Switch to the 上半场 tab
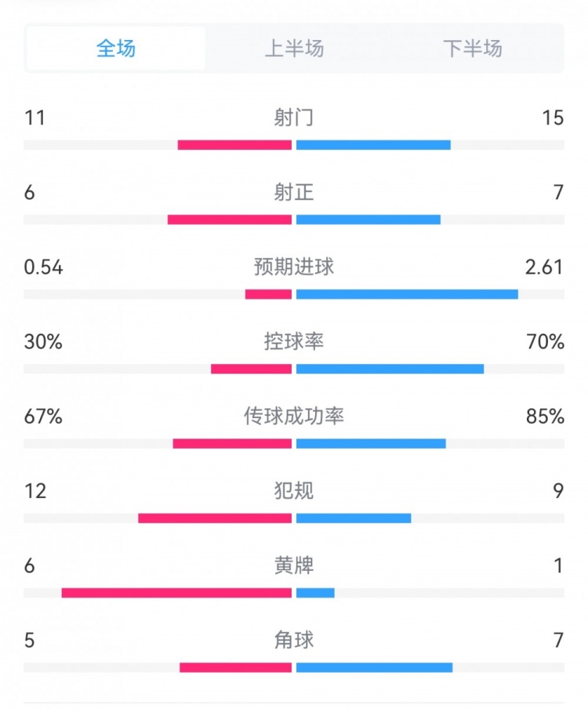The width and height of the screenshot is (588, 709). [x=294, y=49]
